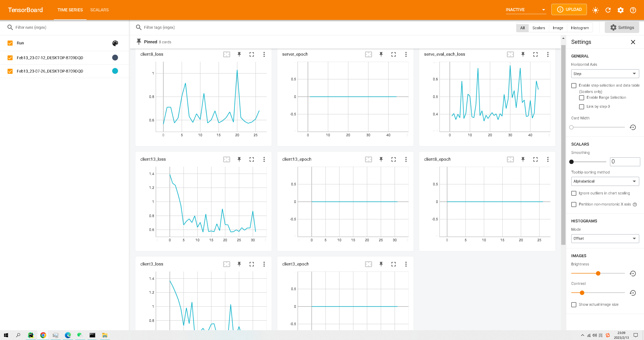Viewport: 644px width, 340px height.
Task: Open TensorBoard help icon
Action: coord(633,10)
